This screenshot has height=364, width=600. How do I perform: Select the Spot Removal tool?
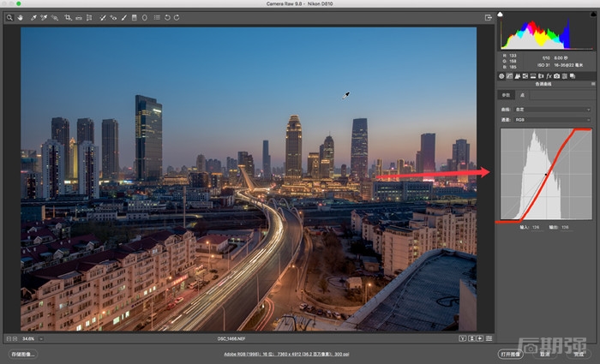(103, 18)
